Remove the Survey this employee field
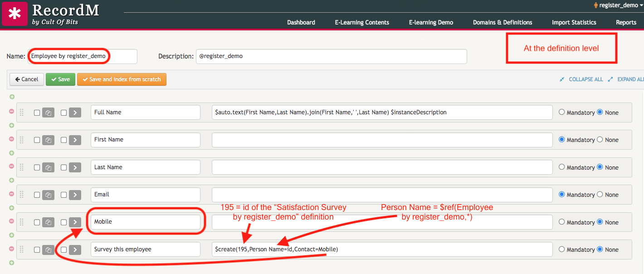 click(12, 248)
